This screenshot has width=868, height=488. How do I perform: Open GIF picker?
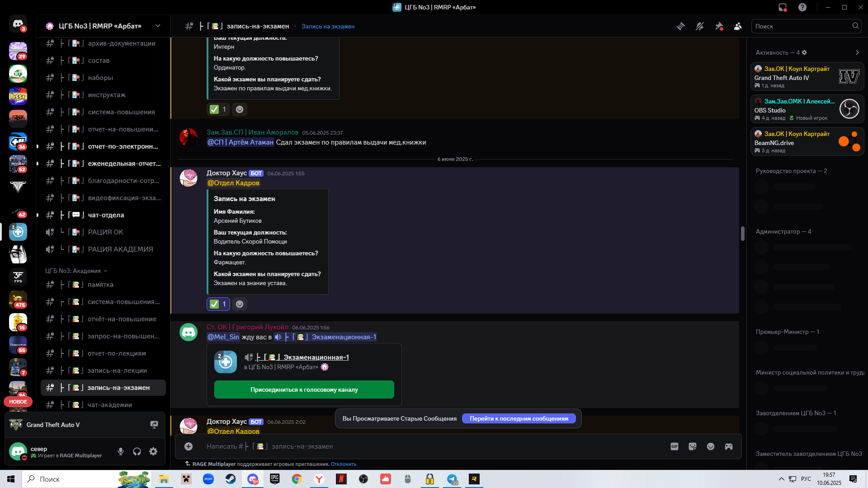pos(675,446)
